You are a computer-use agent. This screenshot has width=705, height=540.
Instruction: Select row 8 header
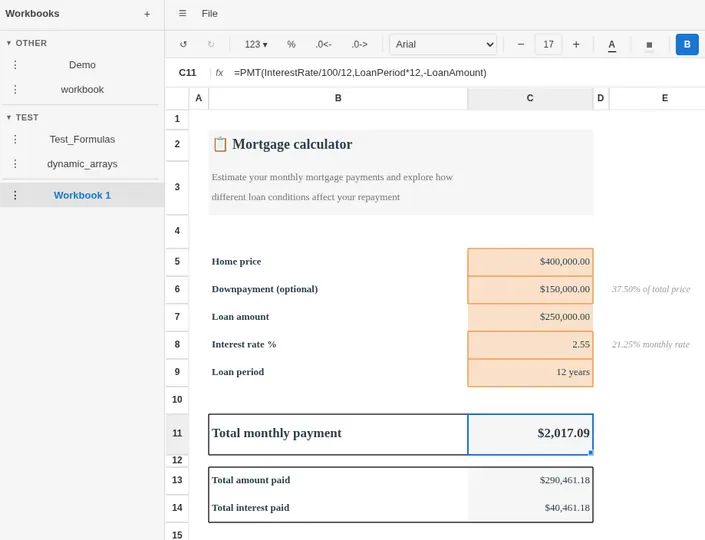pos(177,344)
